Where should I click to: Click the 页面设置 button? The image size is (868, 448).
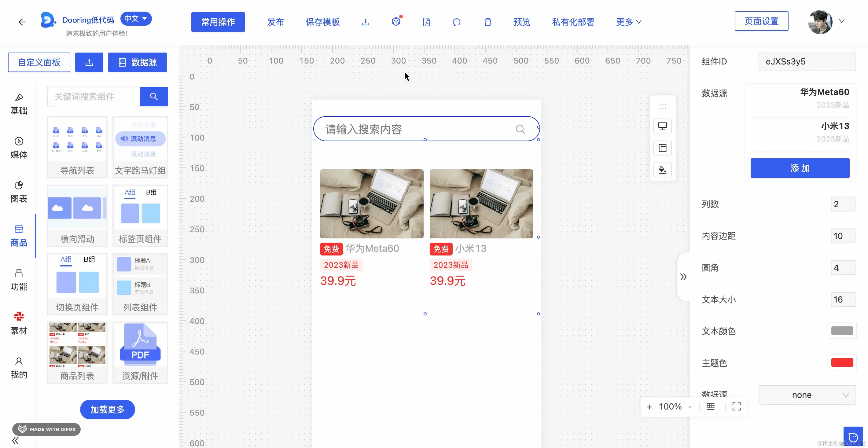tap(761, 21)
